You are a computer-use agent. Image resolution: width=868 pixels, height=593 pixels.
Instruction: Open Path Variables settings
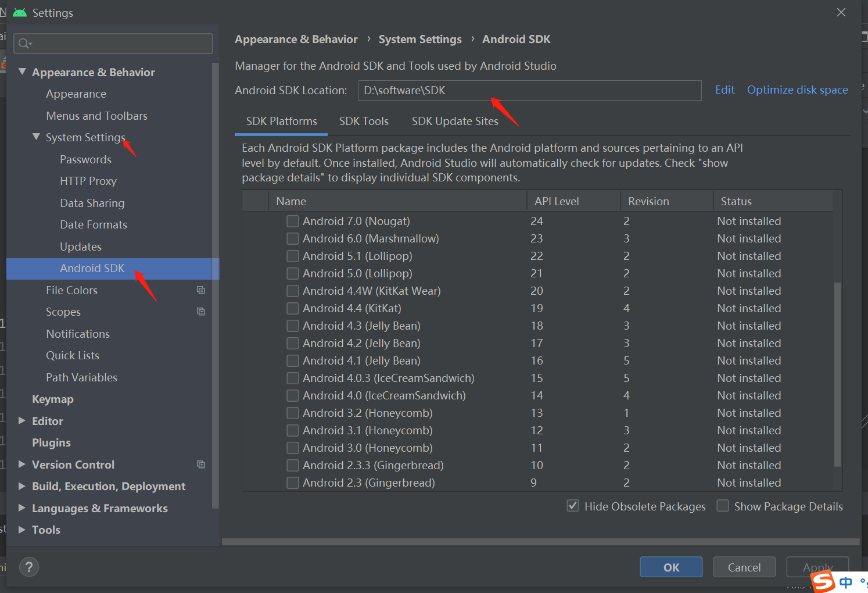[81, 377]
